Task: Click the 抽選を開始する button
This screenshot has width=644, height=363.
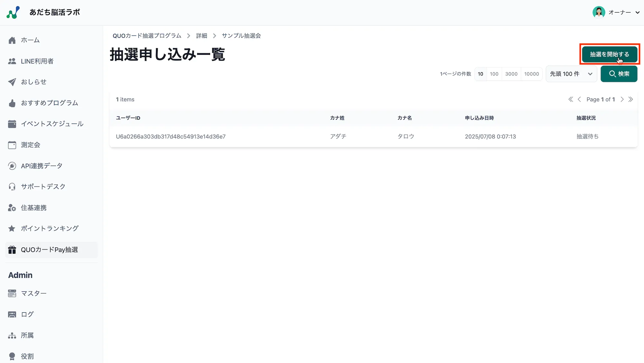Action: [610, 54]
